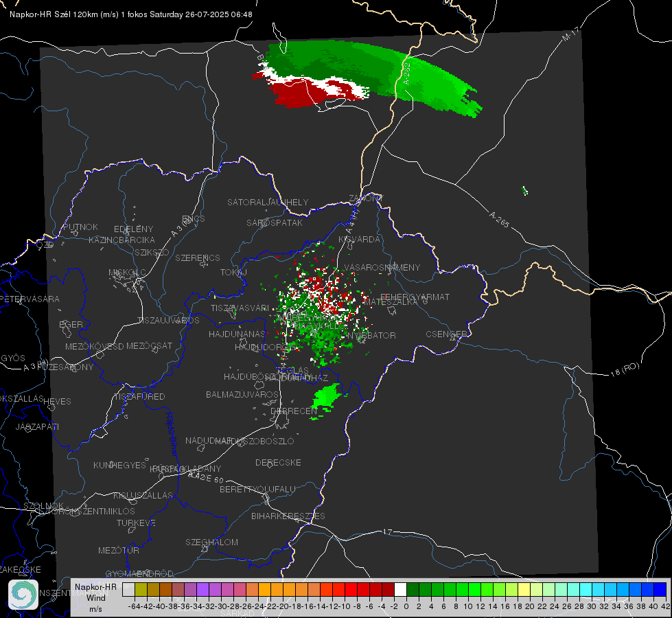The image size is (672, 618).
Task: Click the blue Hajdú-Bihar county label
Action: (171, 433)
